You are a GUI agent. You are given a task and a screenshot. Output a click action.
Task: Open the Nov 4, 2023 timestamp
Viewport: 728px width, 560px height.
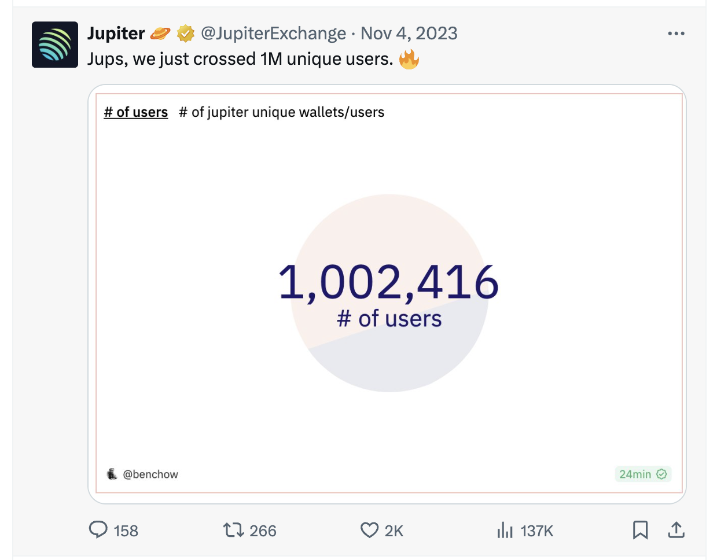coord(409,34)
